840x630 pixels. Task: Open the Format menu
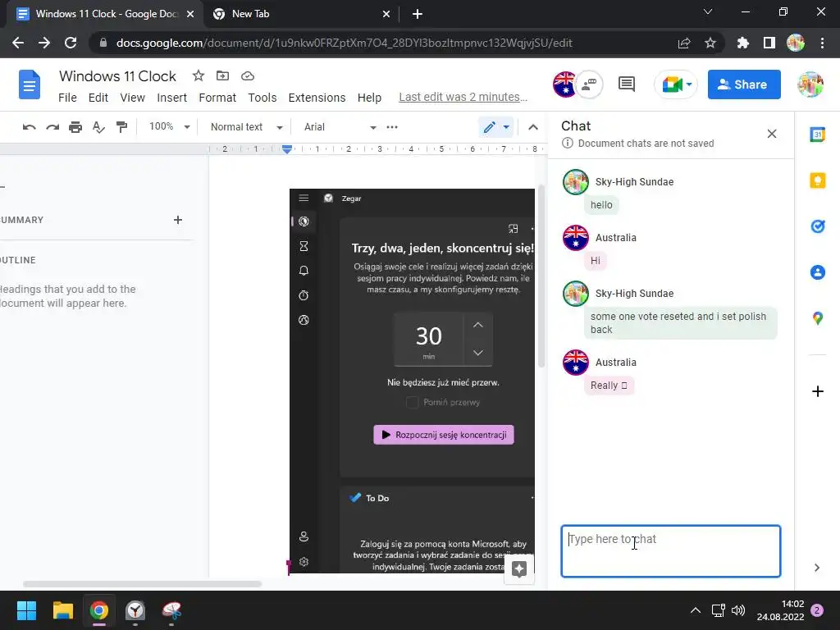217,98
